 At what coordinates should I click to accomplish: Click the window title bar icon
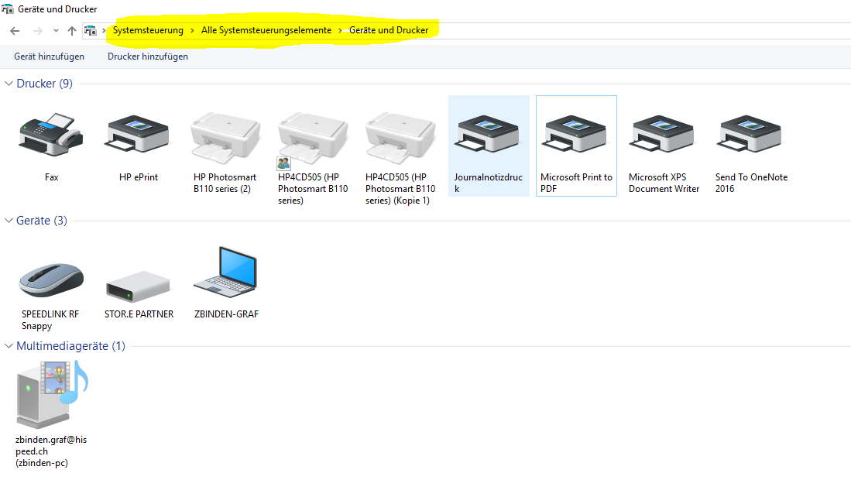coord(8,9)
